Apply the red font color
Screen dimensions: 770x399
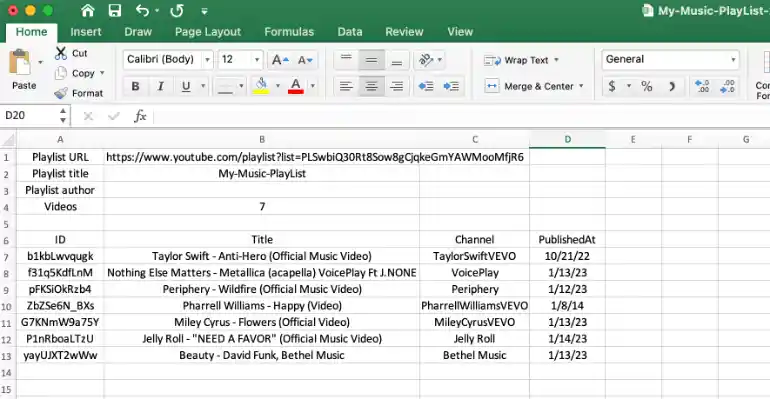coord(296,86)
